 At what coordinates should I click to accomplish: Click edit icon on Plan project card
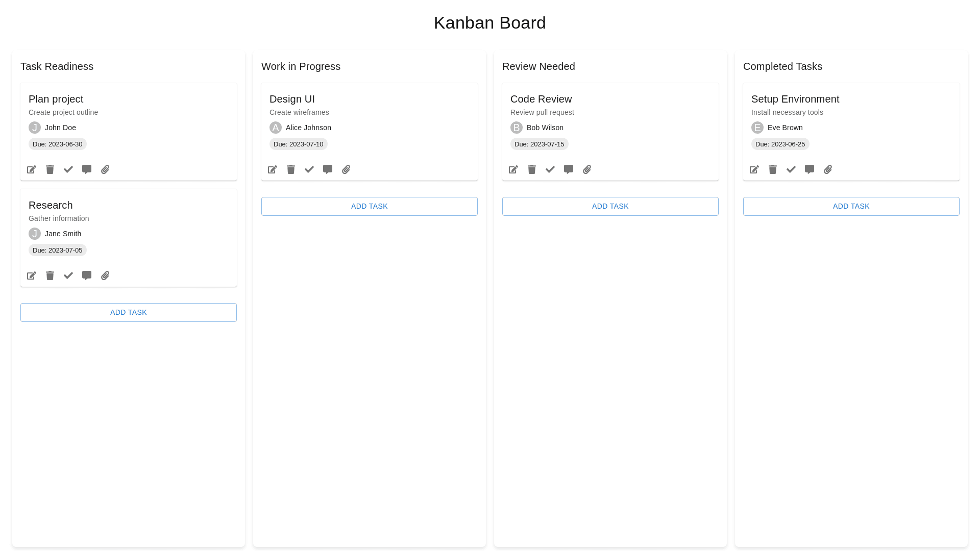point(32,169)
